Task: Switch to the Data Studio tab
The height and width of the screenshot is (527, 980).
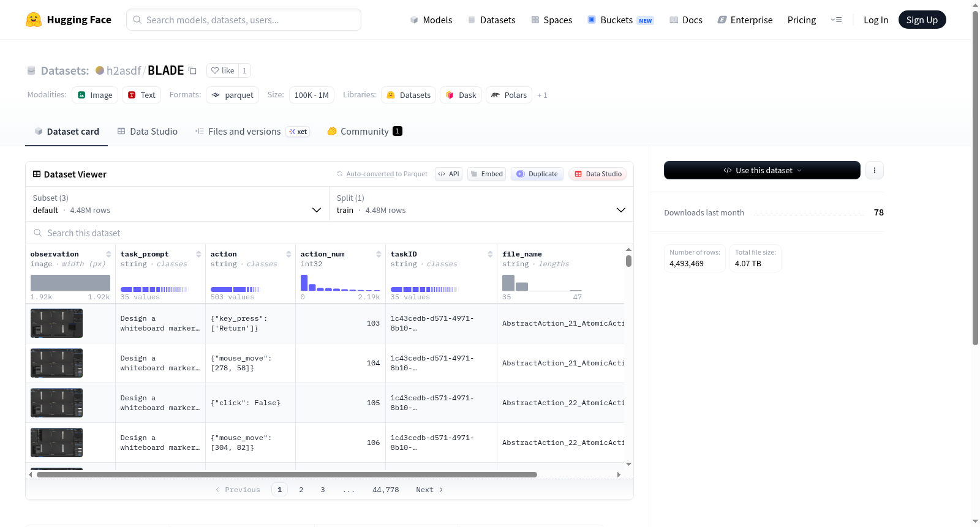Action: click(x=148, y=132)
